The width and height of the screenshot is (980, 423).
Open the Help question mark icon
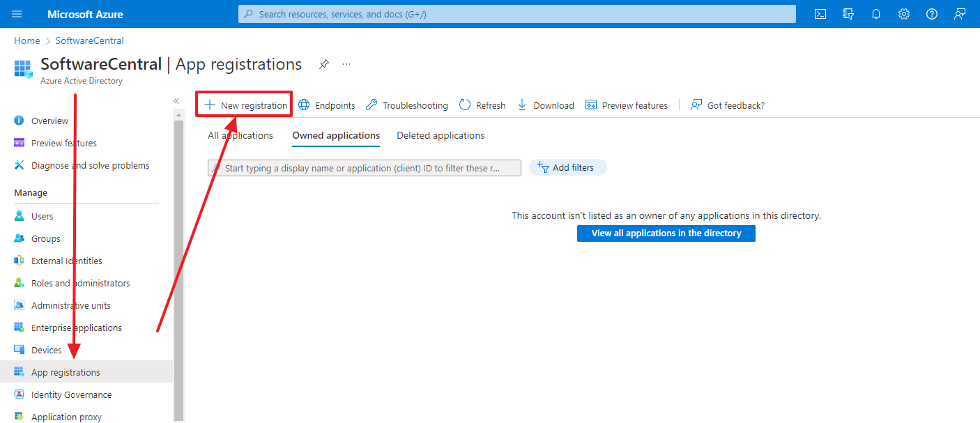tap(932, 14)
